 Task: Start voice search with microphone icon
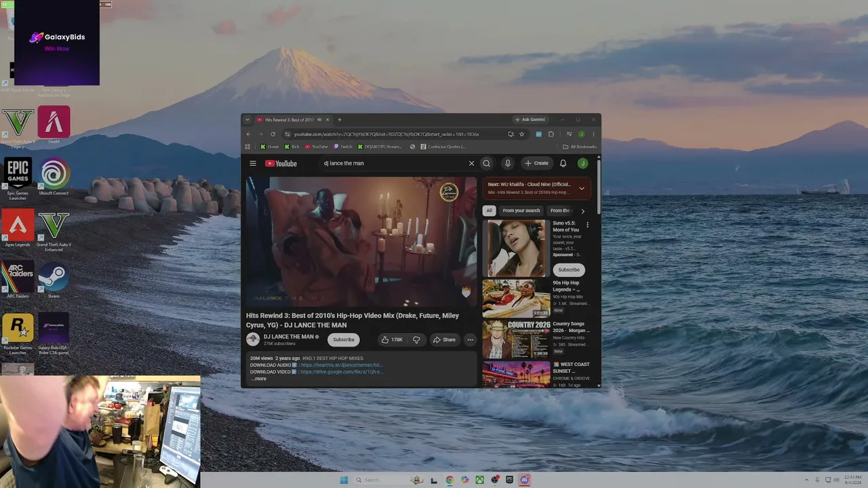coord(507,163)
